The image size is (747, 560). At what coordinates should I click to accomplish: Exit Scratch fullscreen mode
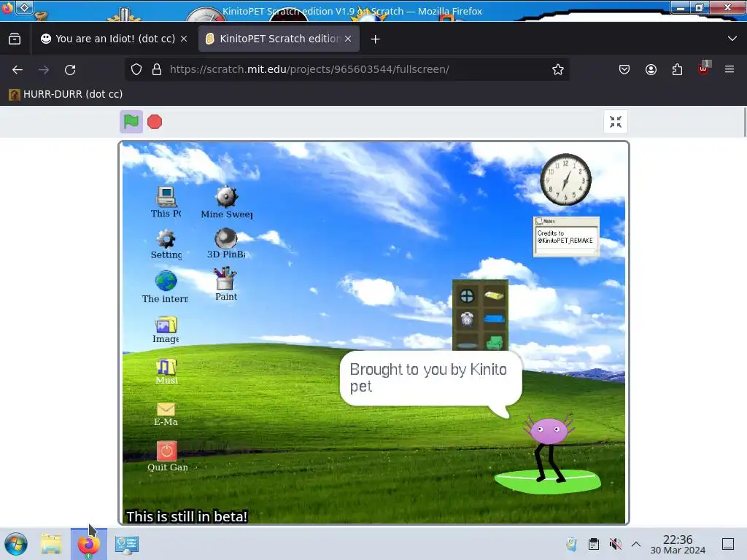pos(616,122)
